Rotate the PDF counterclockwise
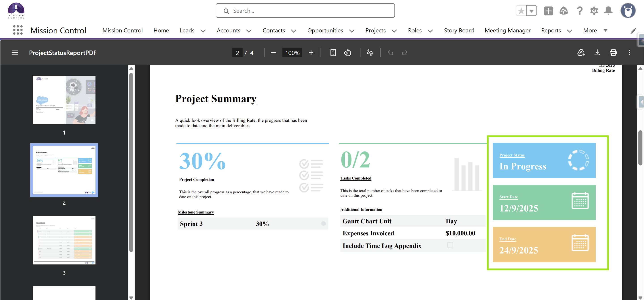The width and height of the screenshot is (644, 300). pos(347,53)
